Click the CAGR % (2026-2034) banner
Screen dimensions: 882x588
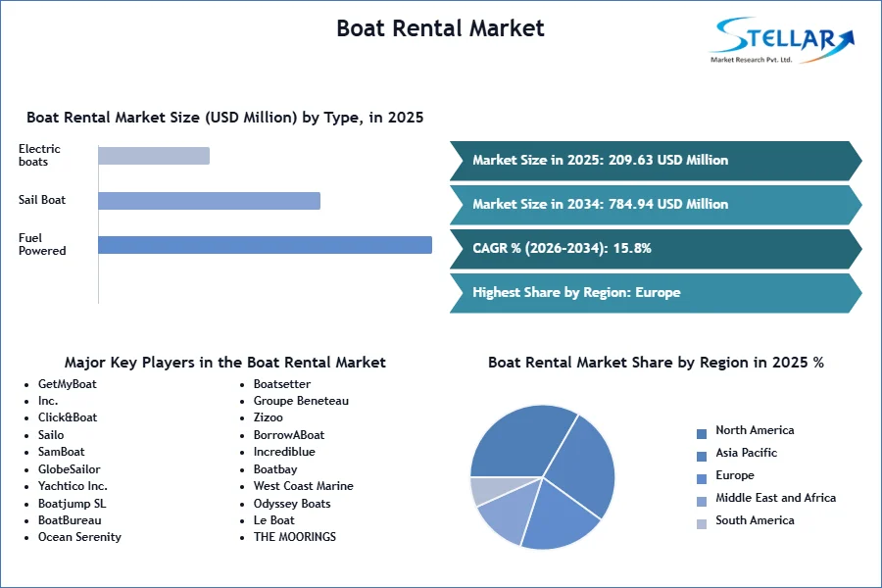click(656, 248)
